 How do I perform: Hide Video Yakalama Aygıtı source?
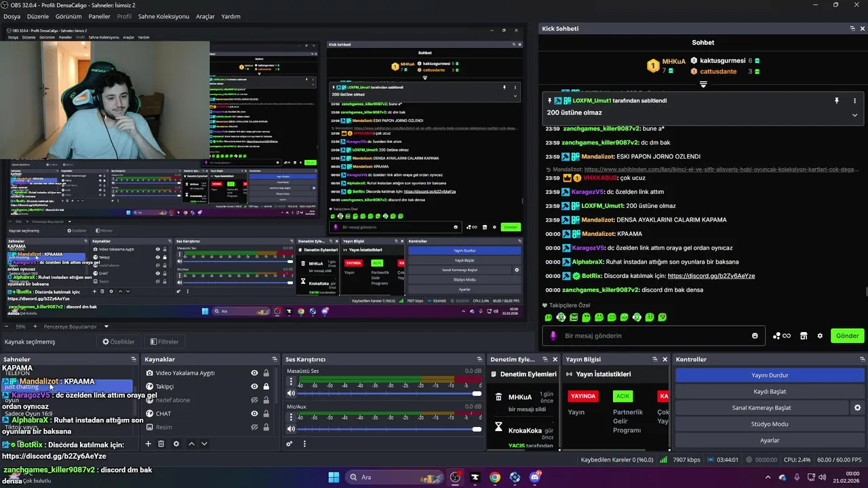pos(254,373)
